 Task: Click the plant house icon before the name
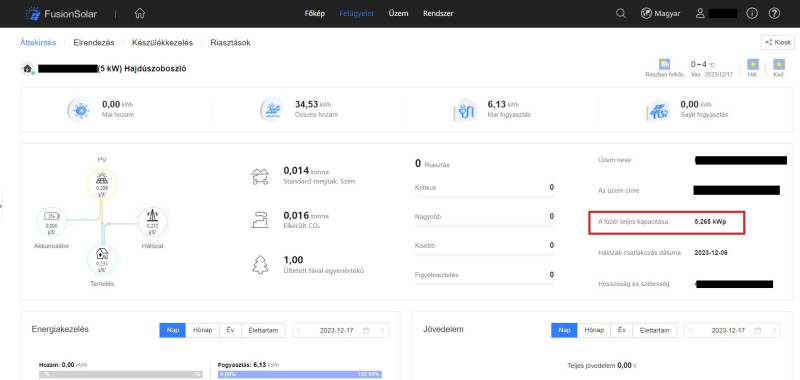coord(28,68)
